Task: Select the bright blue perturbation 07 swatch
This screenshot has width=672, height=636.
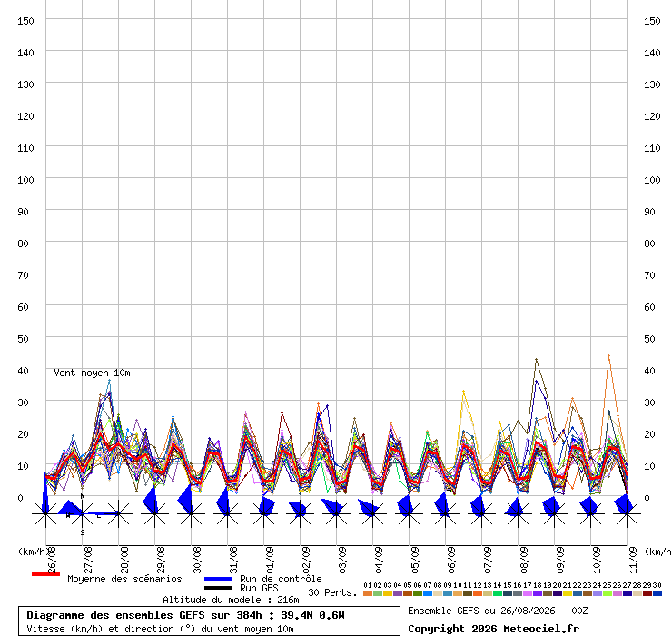Action: point(428,593)
